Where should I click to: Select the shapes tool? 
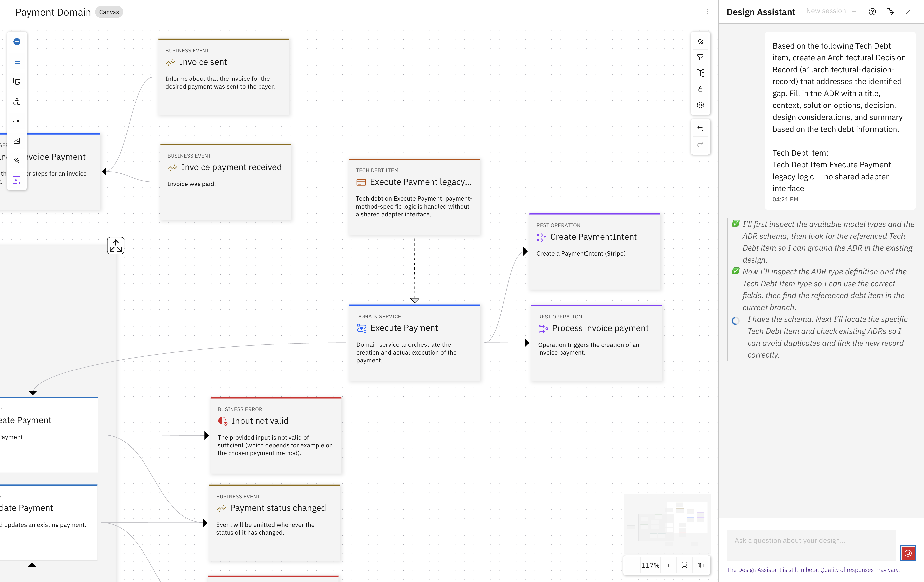17,101
